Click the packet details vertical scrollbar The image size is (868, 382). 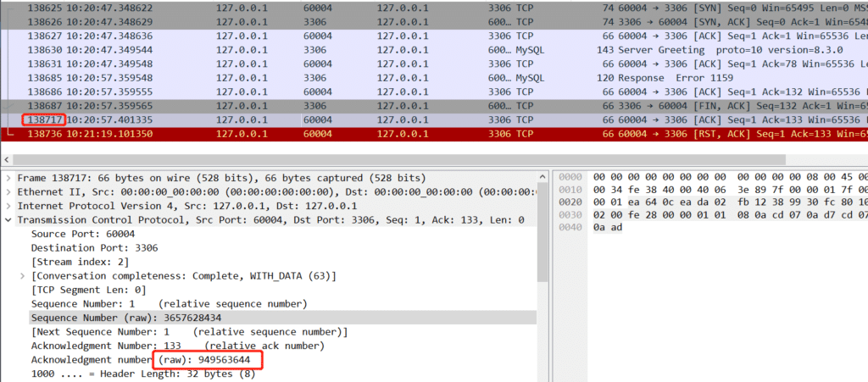542,254
